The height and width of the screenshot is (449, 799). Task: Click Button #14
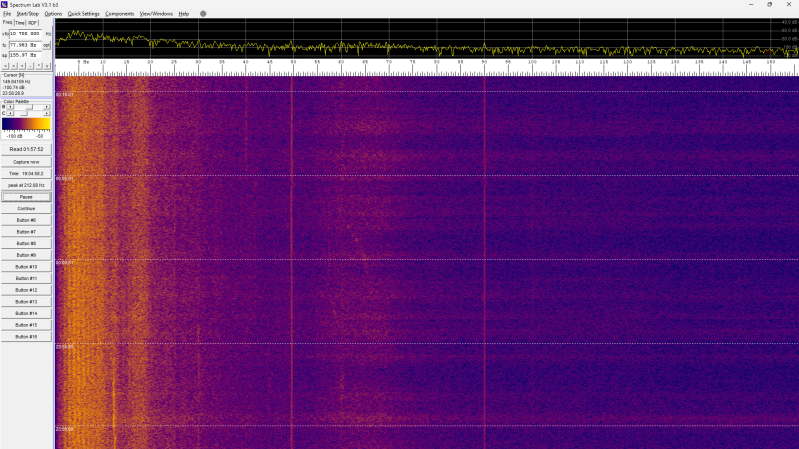coord(26,313)
